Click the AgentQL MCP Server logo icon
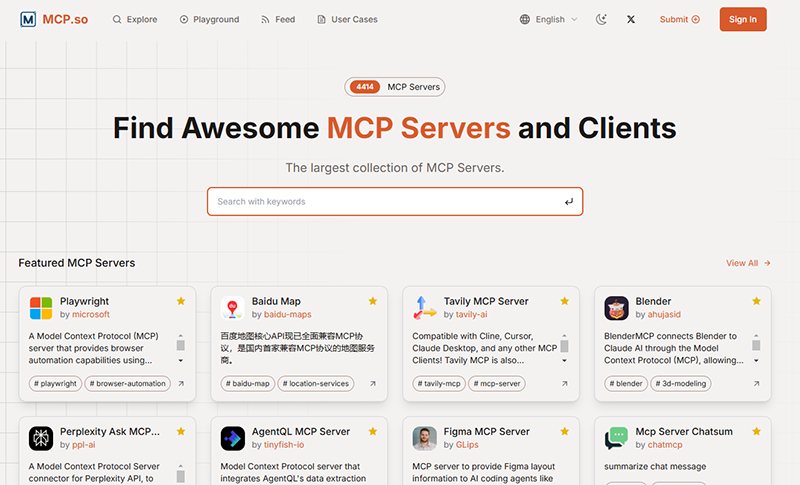The height and width of the screenshot is (485, 800). 233,439
